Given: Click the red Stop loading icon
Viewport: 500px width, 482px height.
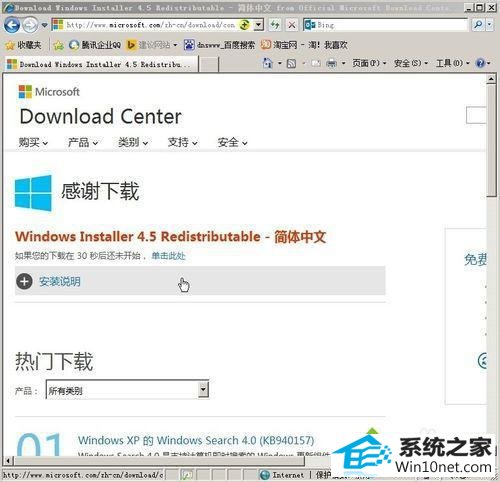Looking at the screenshot, I should [x=292, y=25].
